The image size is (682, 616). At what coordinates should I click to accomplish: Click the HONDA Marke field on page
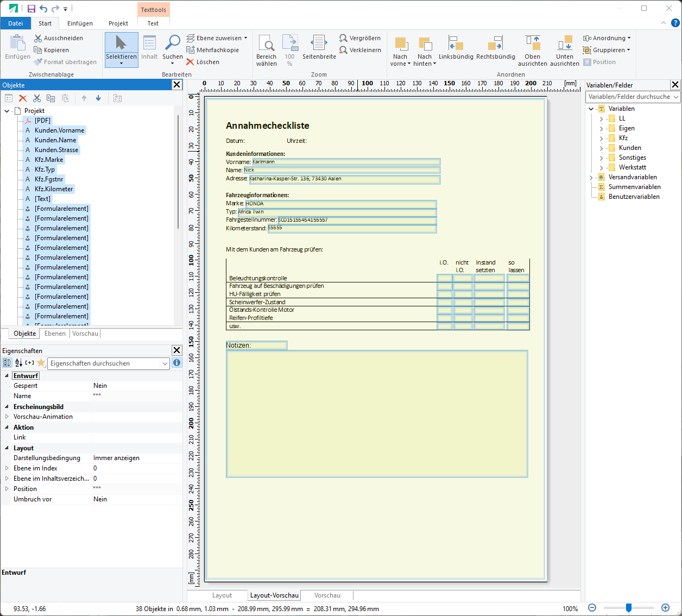point(340,204)
